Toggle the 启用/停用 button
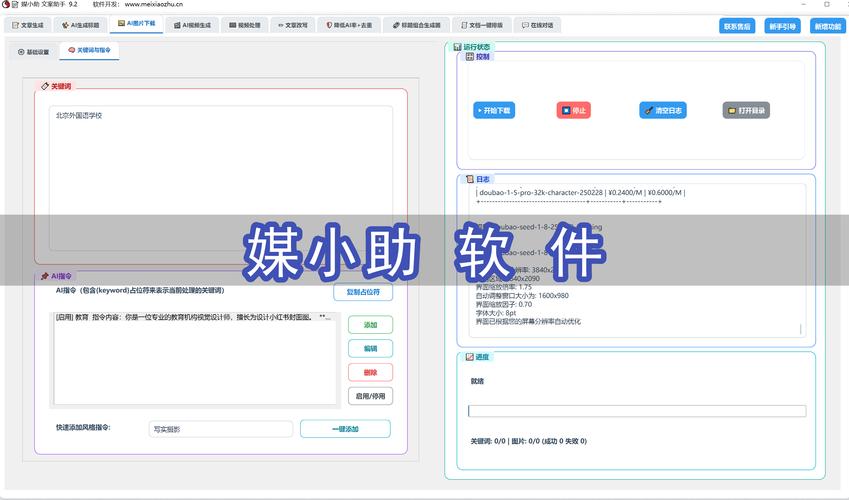 point(370,396)
